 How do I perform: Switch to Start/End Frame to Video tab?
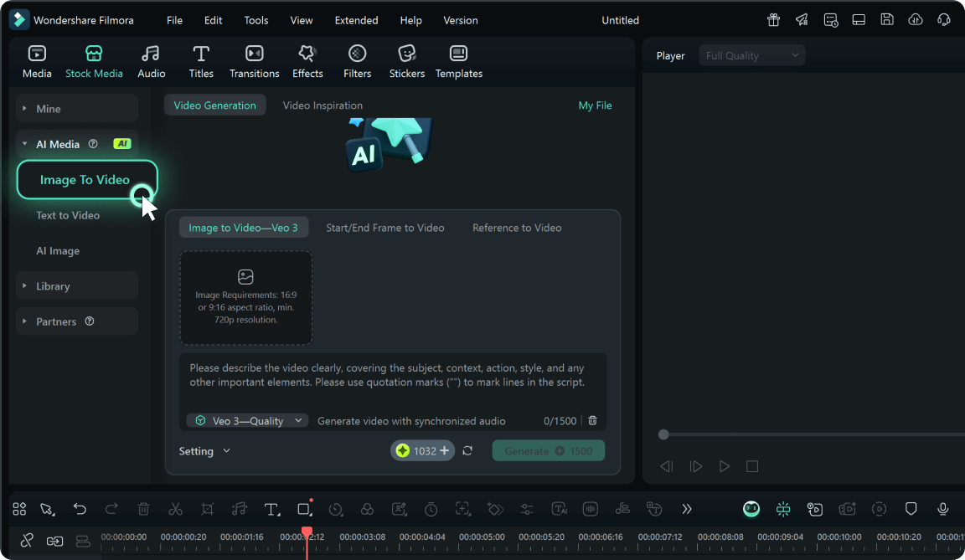[x=385, y=228]
